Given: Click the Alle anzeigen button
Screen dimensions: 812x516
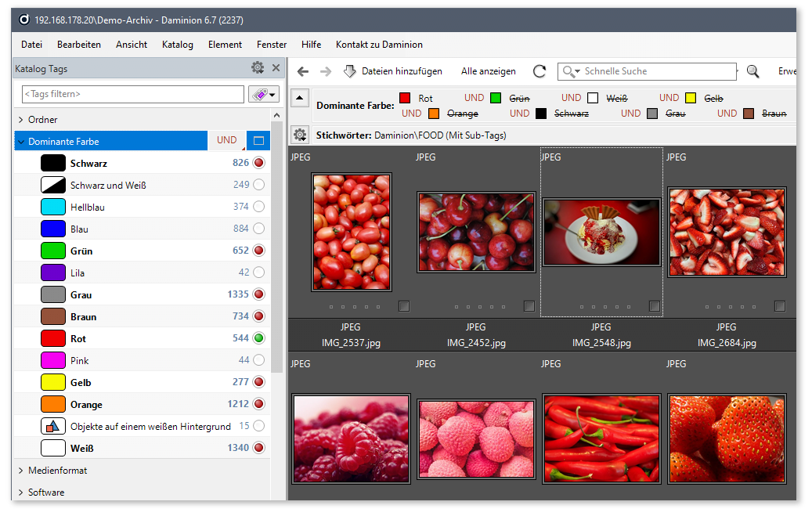Looking at the screenshot, I should pos(488,71).
